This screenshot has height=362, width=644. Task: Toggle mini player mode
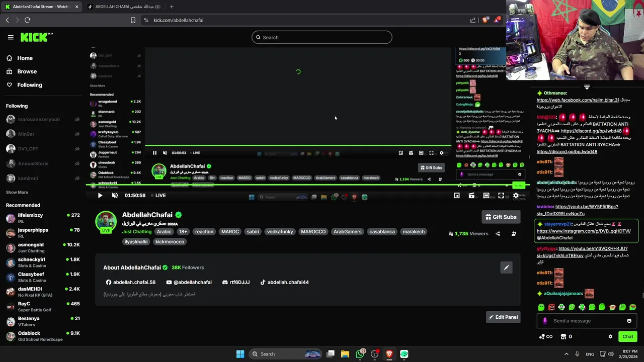pos(457,196)
